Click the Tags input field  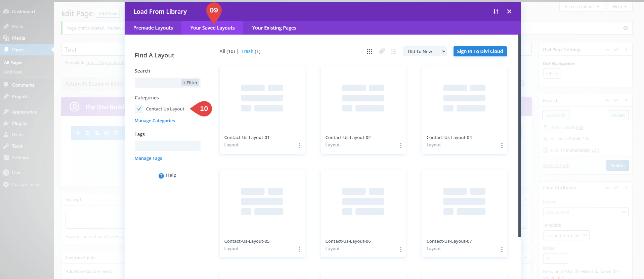(168, 146)
